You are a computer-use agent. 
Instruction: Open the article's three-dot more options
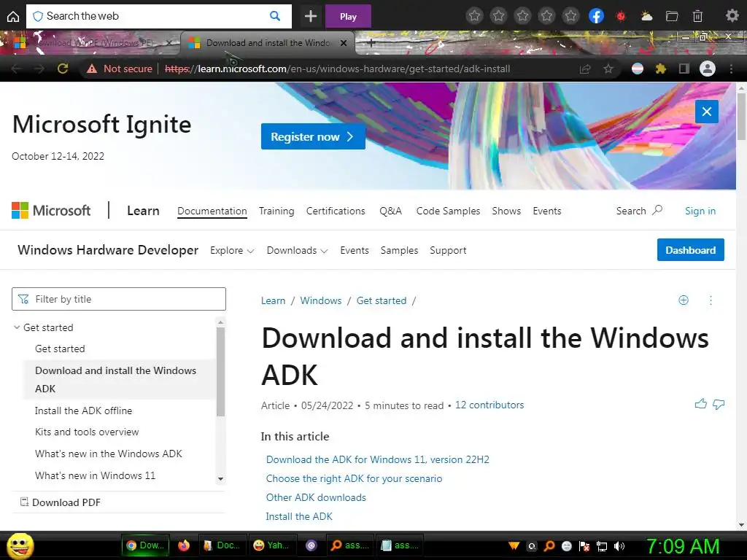point(711,300)
